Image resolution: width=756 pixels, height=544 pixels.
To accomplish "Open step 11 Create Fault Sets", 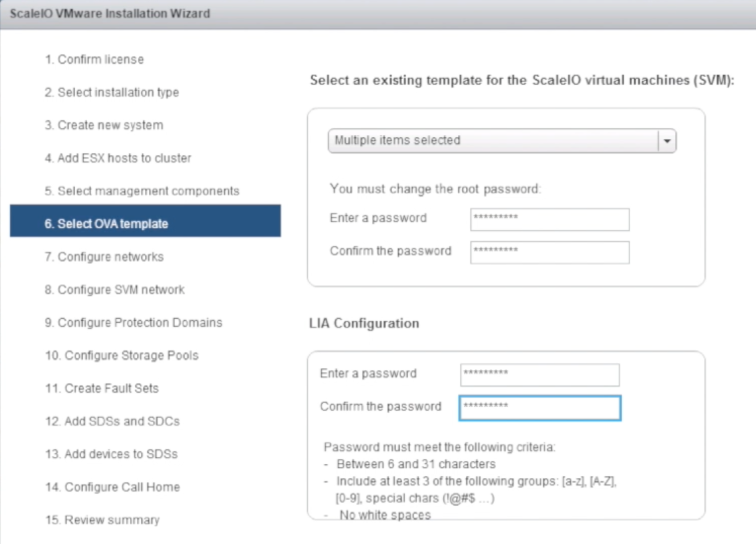I will pos(102,388).
